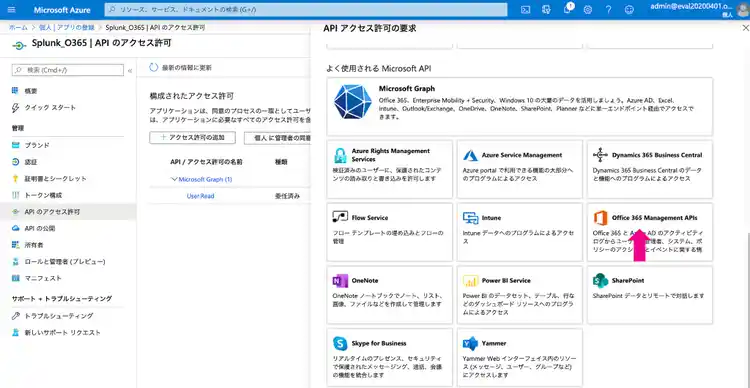Viewport: 750px width, 388px height.
Task: Click the Flow Service icon
Action: click(x=340, y=217)
